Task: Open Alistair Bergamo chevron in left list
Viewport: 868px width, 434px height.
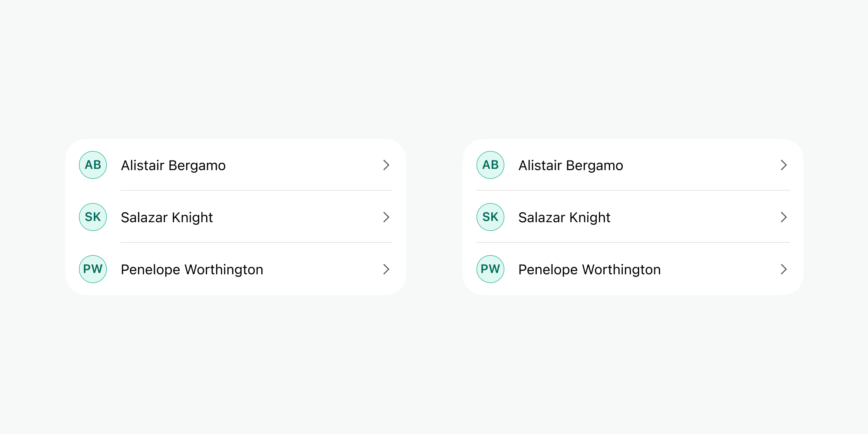Action: [386, 165]
